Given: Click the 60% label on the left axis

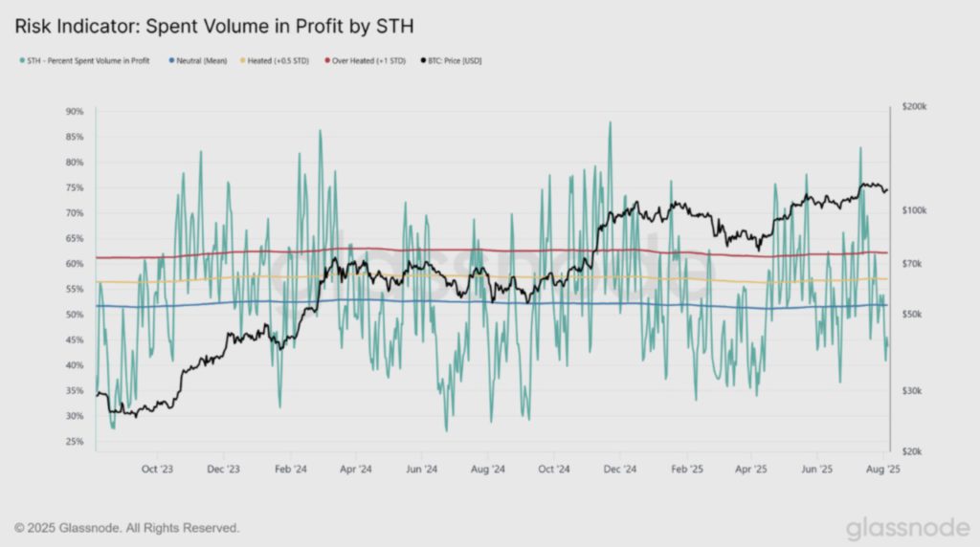Looking at the screenshot, I should pos(75,264).
